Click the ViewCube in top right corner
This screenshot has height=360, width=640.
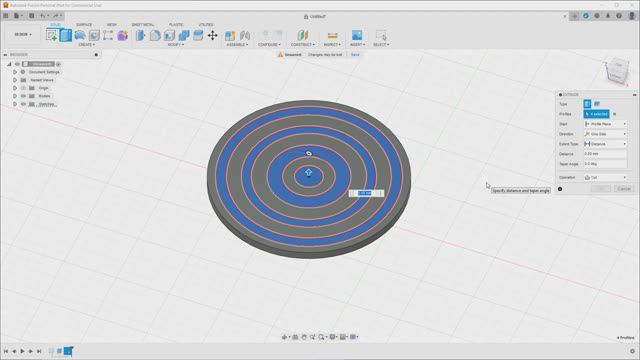point(617,71)
